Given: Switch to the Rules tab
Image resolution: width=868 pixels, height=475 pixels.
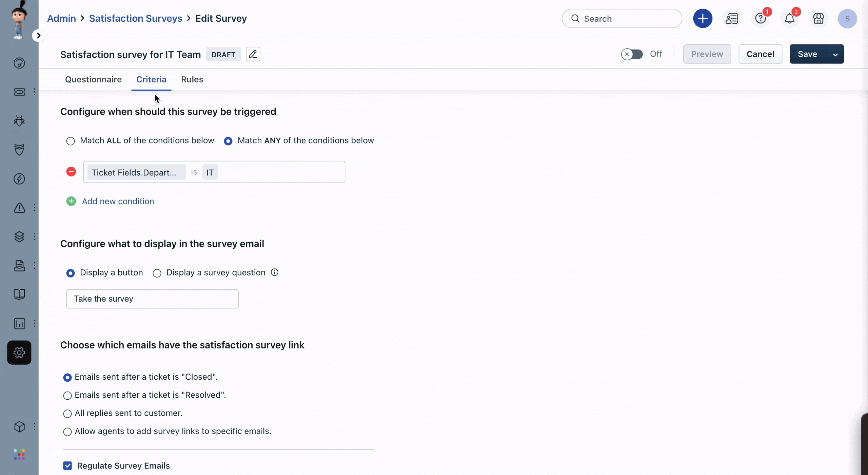Looking at the screenshot, I should (x=192, y=79).
